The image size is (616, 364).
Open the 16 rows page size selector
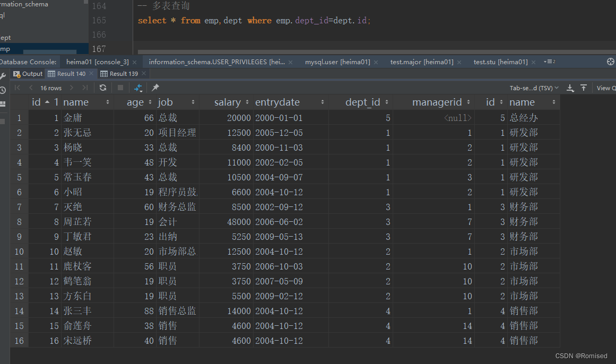51,88
